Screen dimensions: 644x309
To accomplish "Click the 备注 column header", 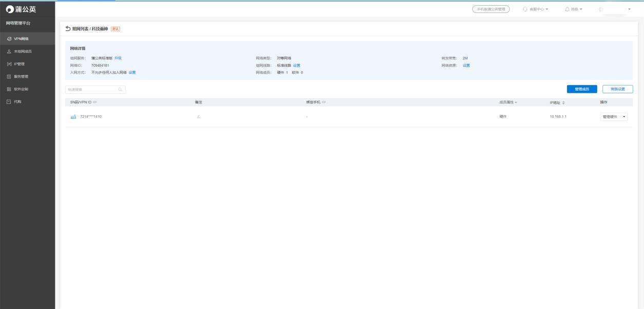I will (199, 102).
